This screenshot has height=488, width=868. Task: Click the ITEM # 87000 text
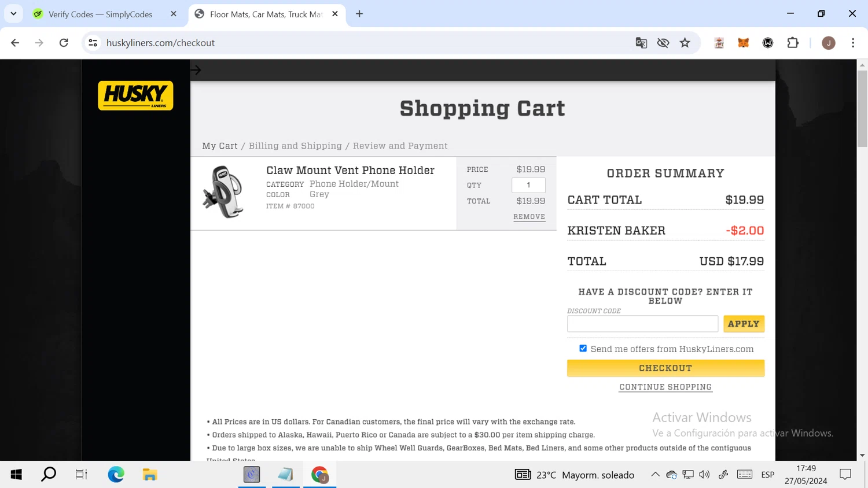pyautogui.click(x=290, y=206)
